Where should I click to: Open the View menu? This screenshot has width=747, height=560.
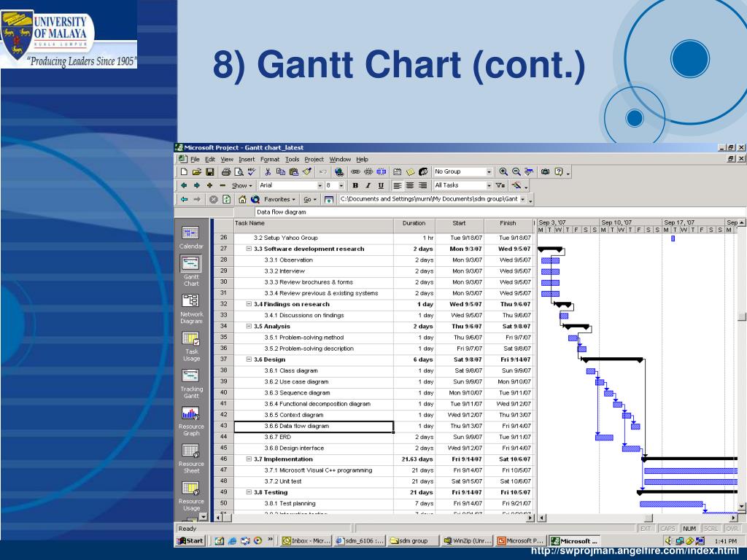click(227, 160)
